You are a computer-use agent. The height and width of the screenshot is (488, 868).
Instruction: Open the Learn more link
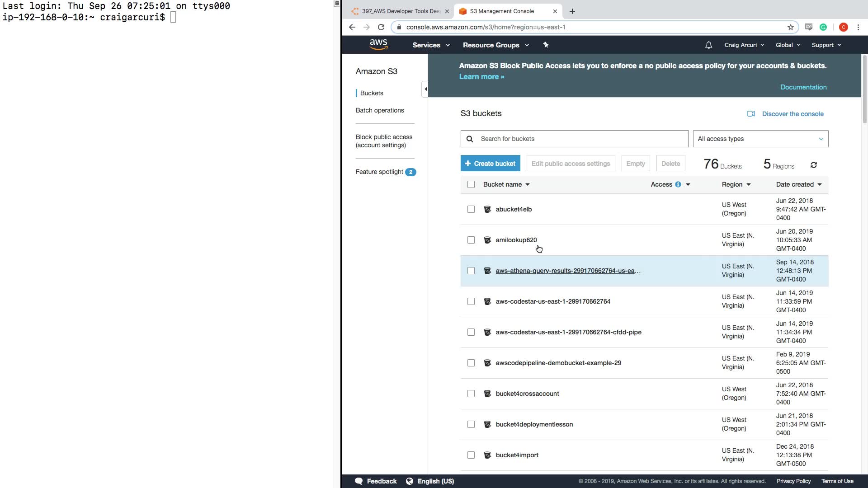[481, 77]
